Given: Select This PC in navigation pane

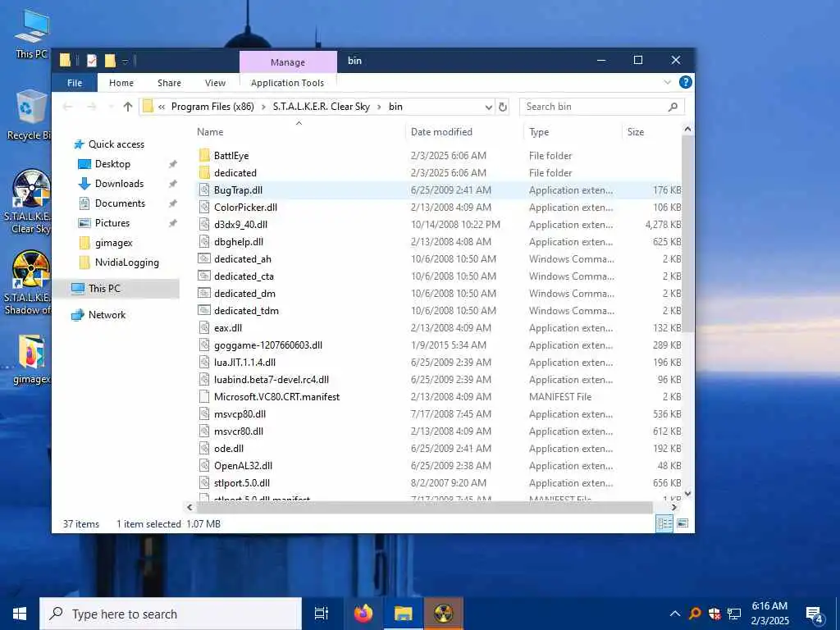Looking at the screenshot, I should (104, 288).
